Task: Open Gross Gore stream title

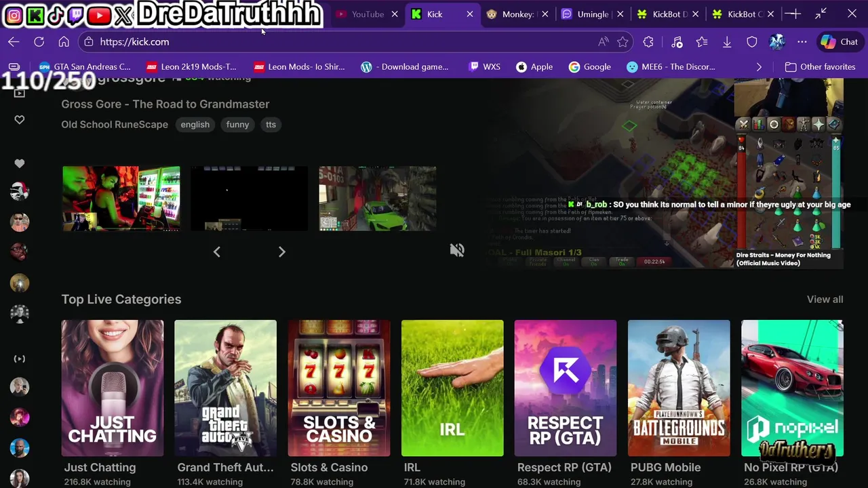Action: [165, 104]
